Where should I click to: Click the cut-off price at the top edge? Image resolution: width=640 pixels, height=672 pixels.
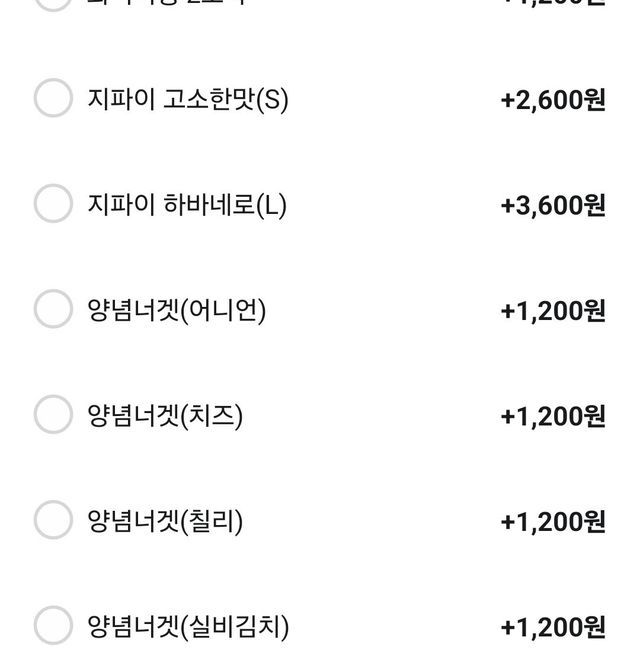(553, 3)
